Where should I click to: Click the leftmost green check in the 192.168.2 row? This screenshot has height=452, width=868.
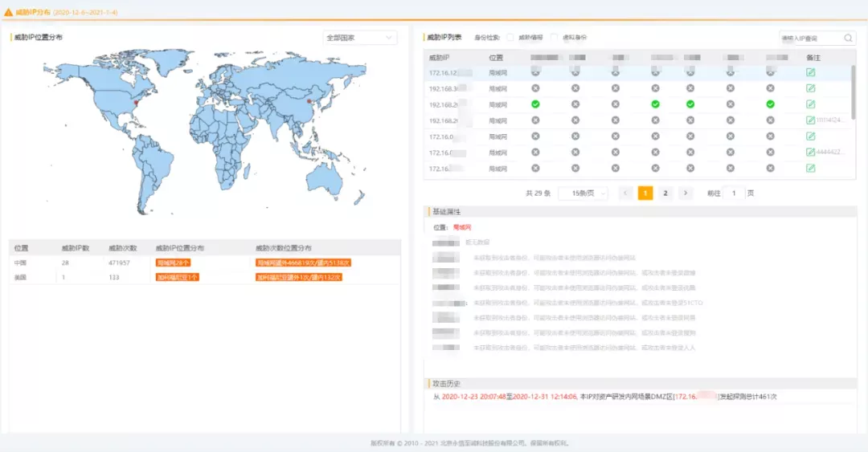click(x=535, y=104)
